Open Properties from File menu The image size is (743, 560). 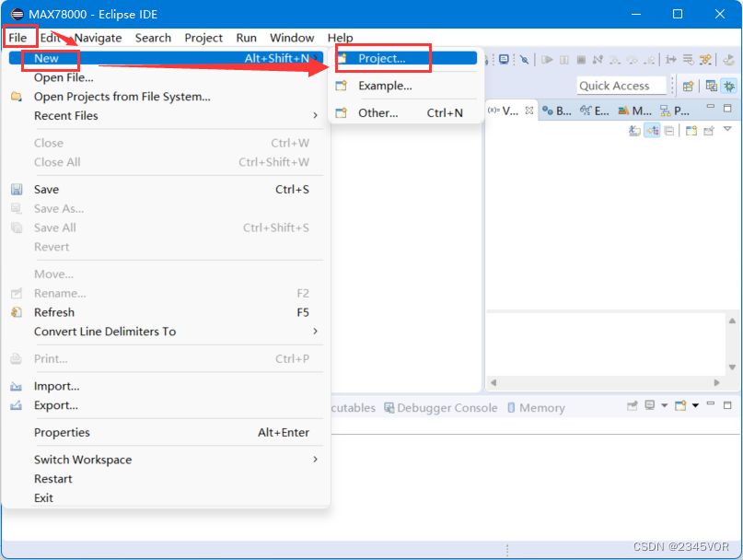[166, 433]
